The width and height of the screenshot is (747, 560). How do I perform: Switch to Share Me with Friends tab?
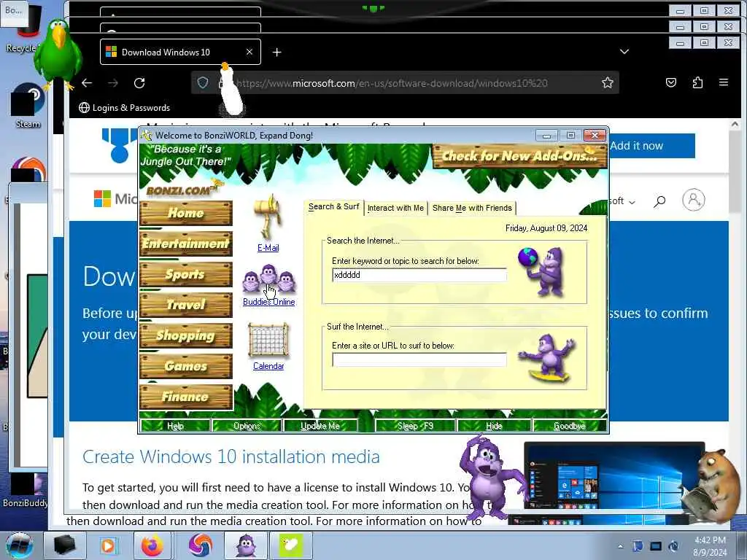tap(472, 208)
